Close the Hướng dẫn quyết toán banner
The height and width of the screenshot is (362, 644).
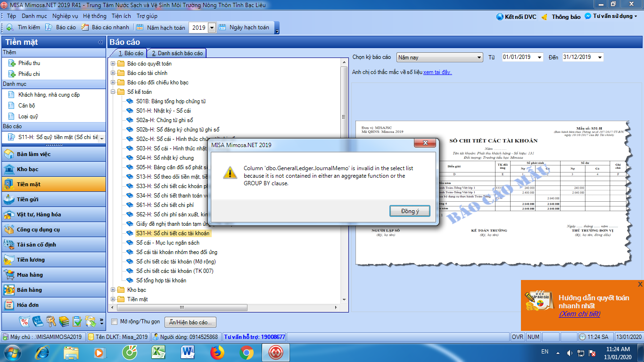[x=640, y=284]
